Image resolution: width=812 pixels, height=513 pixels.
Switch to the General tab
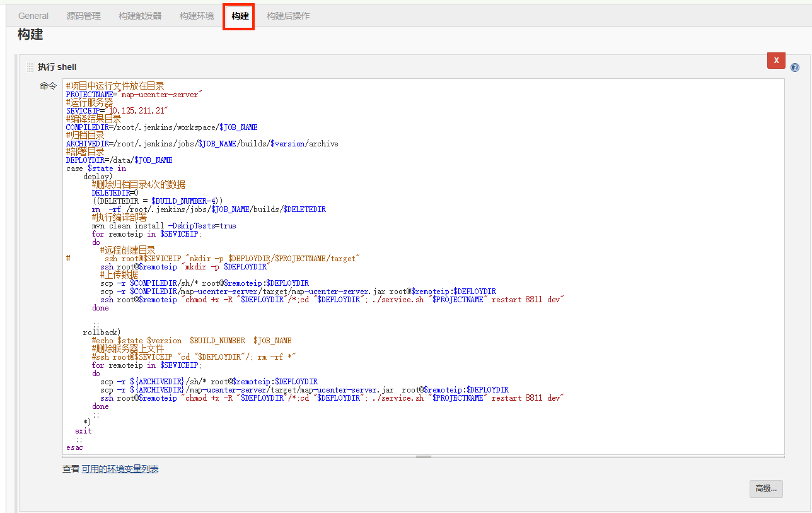click(x=33, y=16)
